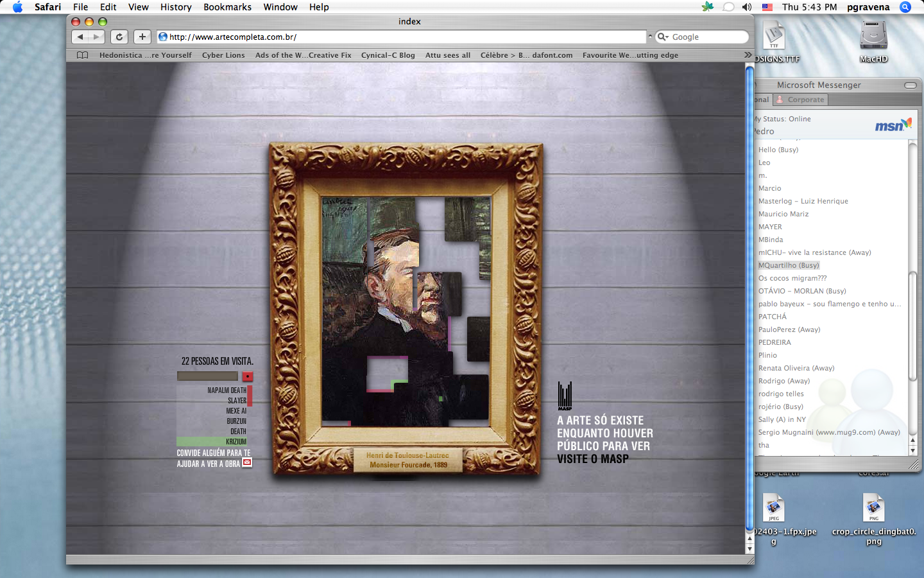Reload the page in Safari
Viewport: 924px width, 578px height.
(119, 37)
